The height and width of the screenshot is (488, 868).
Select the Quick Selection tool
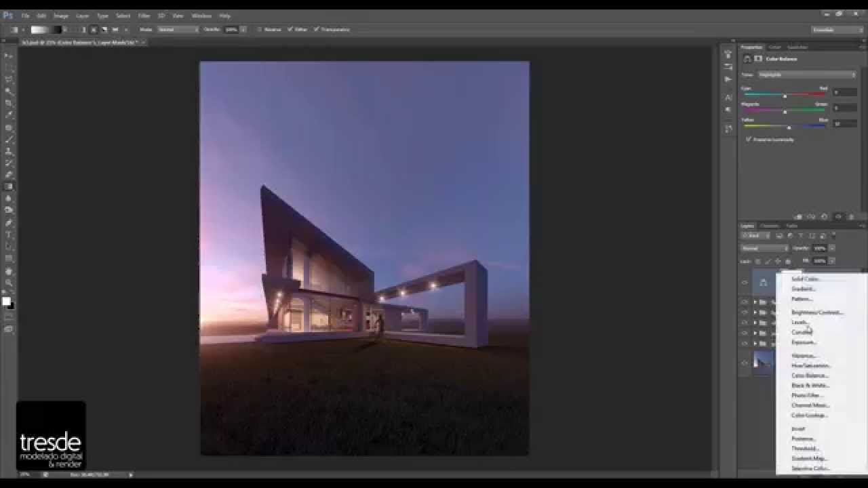[x=9, y=91]
